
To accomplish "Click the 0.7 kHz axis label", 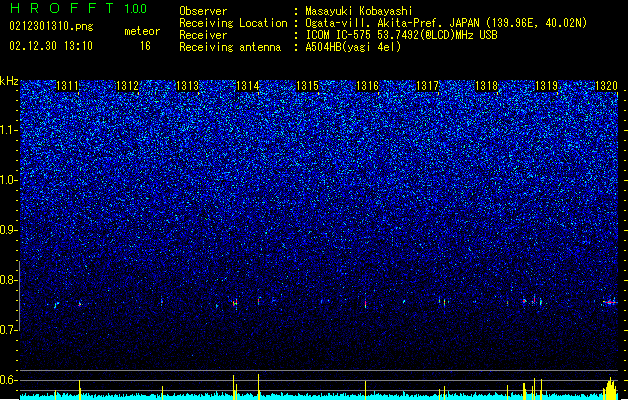I will tap(8, 330).
